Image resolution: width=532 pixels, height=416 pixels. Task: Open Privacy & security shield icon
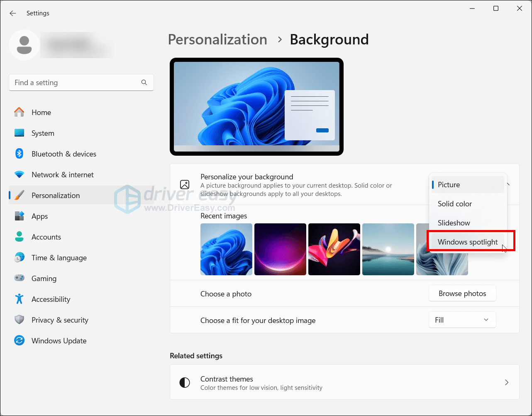[19, 320]
